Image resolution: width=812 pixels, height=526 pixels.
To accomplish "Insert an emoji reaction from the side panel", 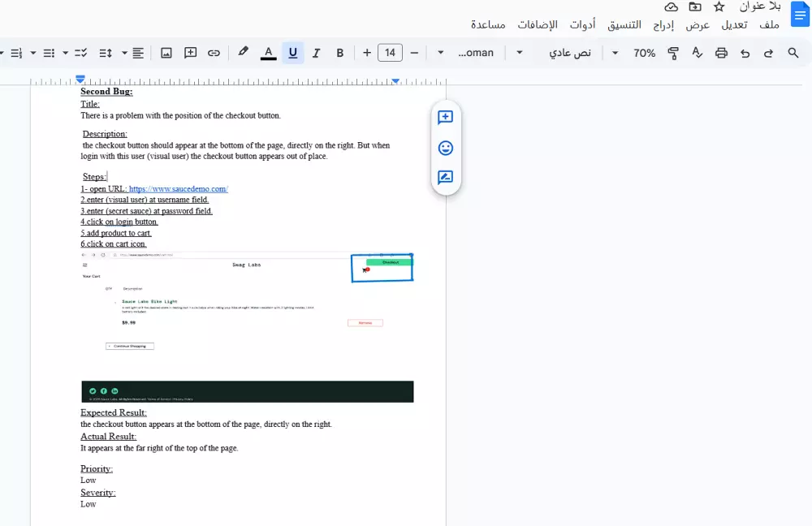I will [445, 148].
